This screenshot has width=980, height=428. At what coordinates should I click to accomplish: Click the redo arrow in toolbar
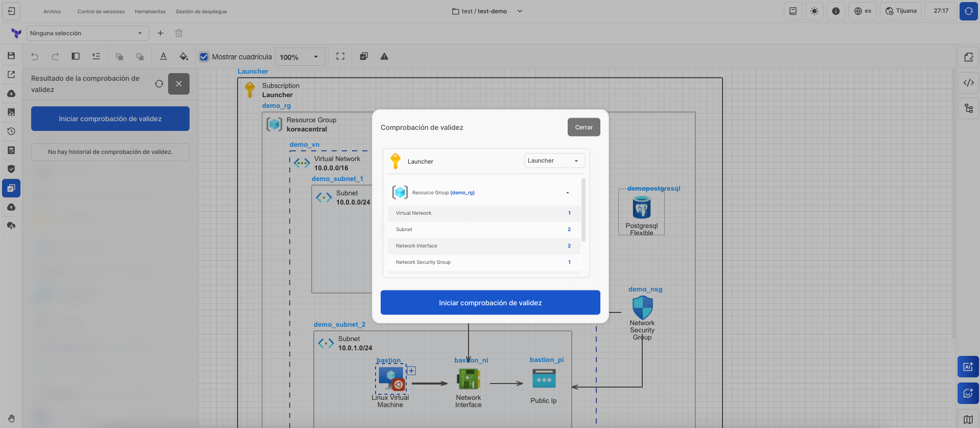[55, 57]
